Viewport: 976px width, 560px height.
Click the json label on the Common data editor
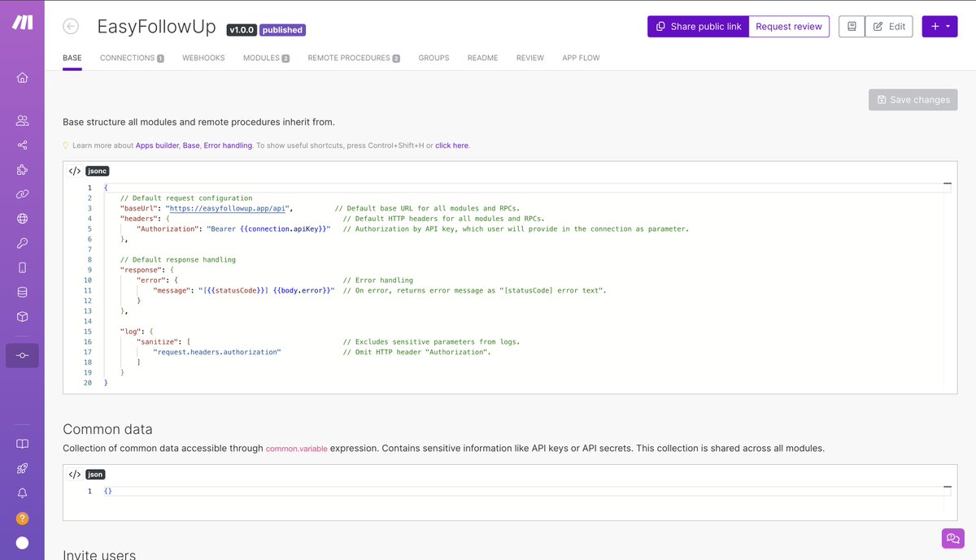pyautogui.click(x=95, y=474)
